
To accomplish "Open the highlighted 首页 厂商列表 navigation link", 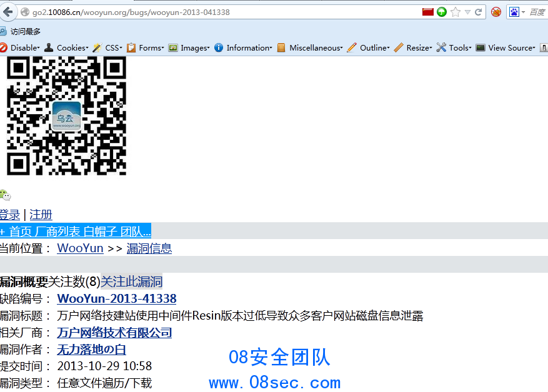I will 76,231.
